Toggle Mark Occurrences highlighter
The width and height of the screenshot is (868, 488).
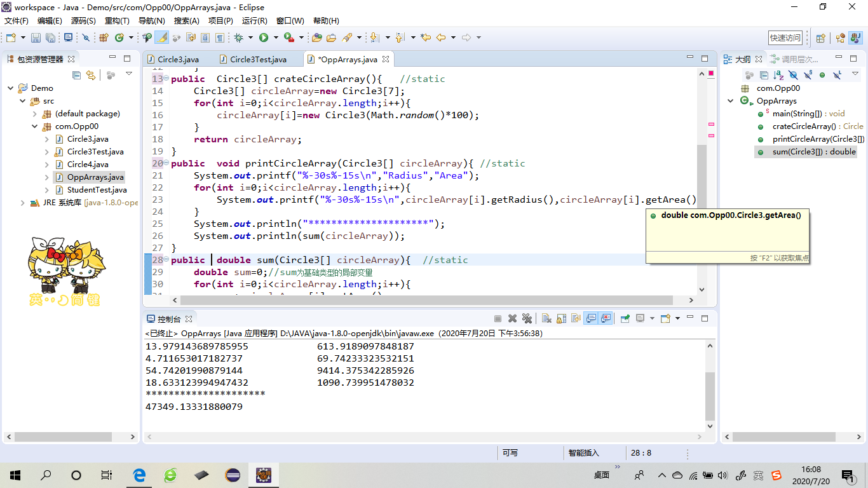(x=161, y=37)
